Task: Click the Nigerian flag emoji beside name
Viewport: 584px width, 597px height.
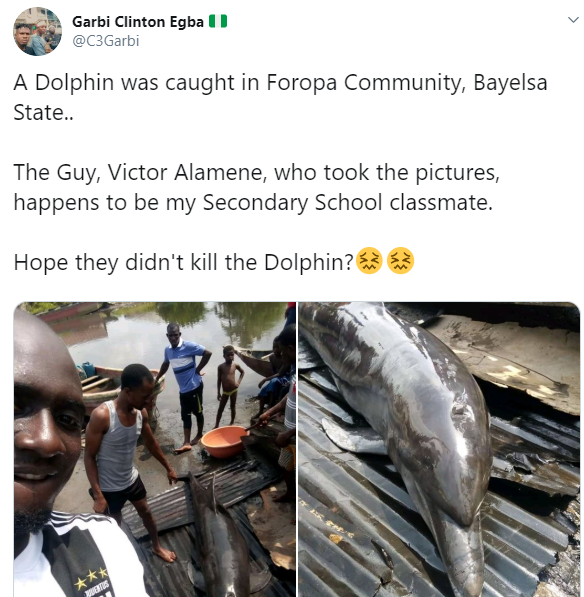Action: (x=218, y=21)
